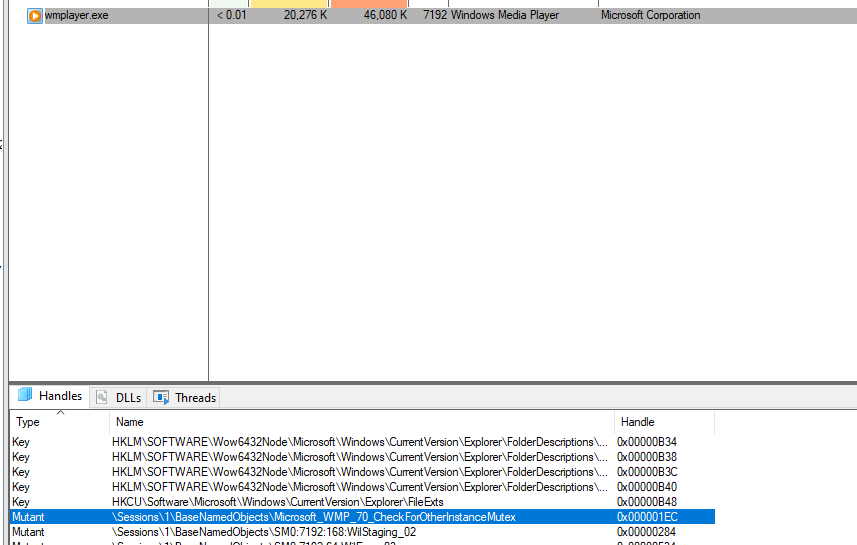This screenshot has height=545, width=857.
Task: Select Key row with handle 0x00000B3C
Action: click(x=362, y=472)
